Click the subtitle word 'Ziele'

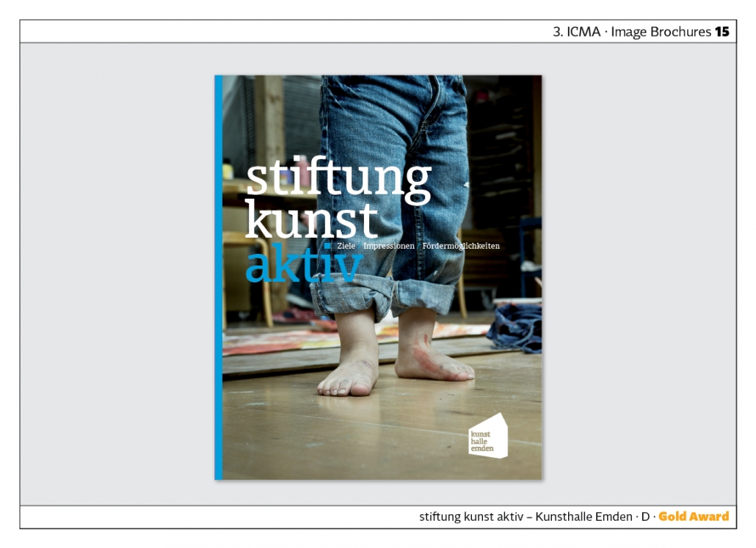[345, 246]
